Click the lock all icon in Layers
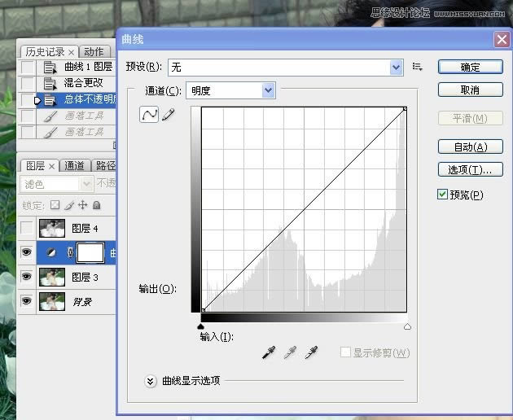The height and width of the screenshot is (420, 513). [96, 205]
